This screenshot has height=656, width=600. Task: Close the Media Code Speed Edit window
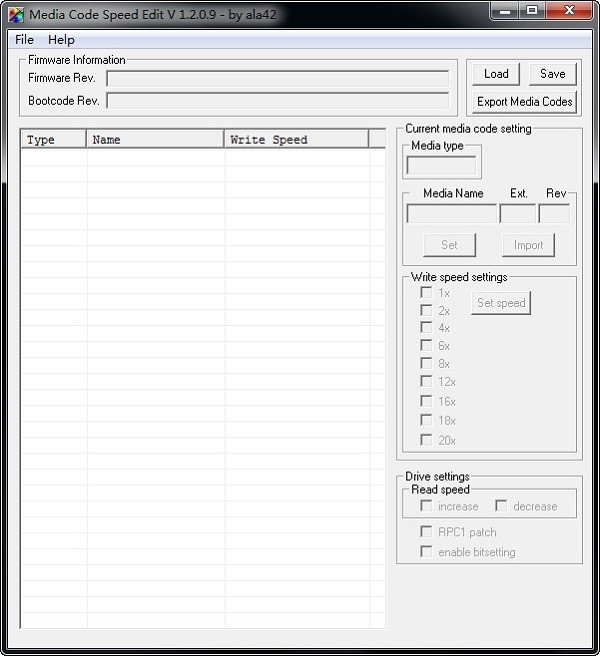pyautogui.click(x=569, y=10)
